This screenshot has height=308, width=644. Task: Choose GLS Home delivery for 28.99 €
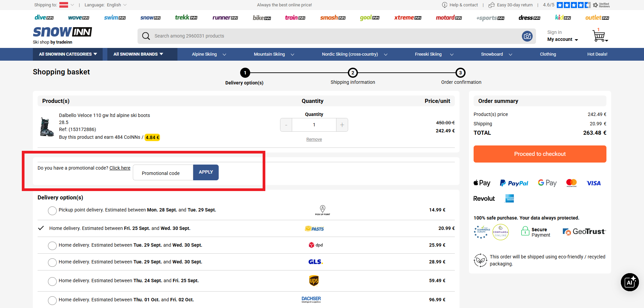52,262
